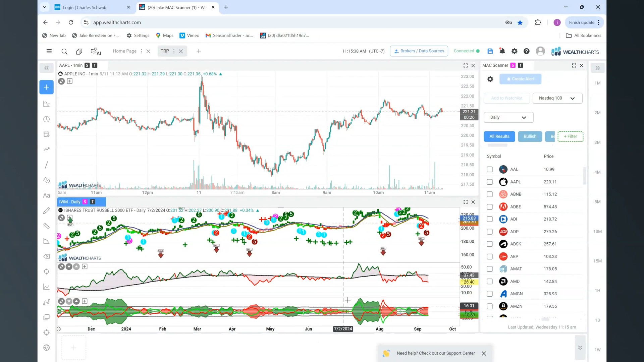Open the notifications bell icon
The width and height of the screenshot is (644, 362).
pos(502,51)
